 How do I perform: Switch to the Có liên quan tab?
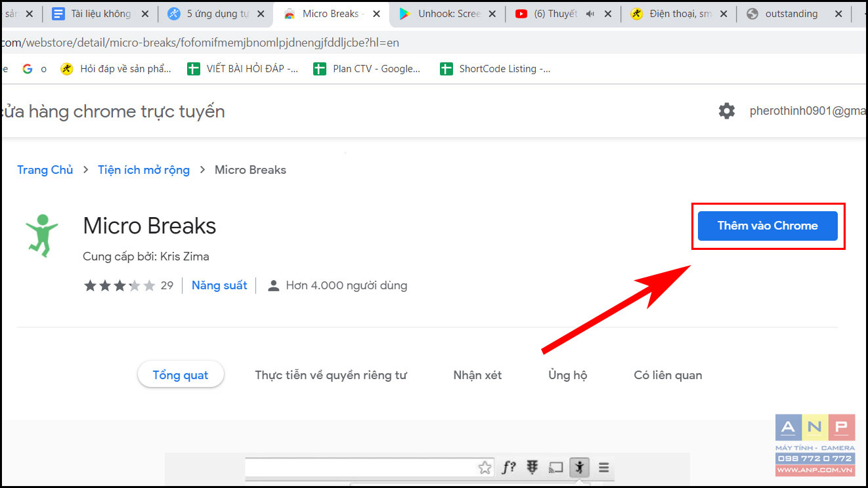[668, 375]
